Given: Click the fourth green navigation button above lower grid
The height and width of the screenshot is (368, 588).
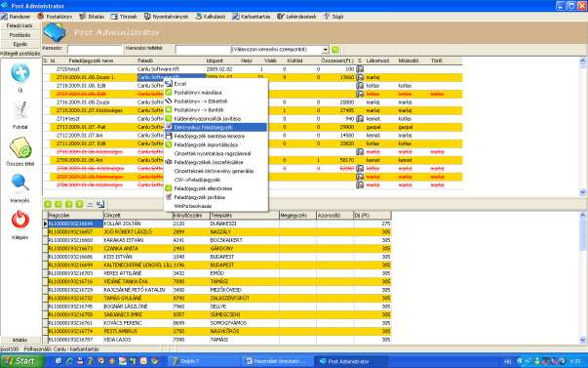Looking at the screenshot, I should pyautogui.click(x=79, y=204).
